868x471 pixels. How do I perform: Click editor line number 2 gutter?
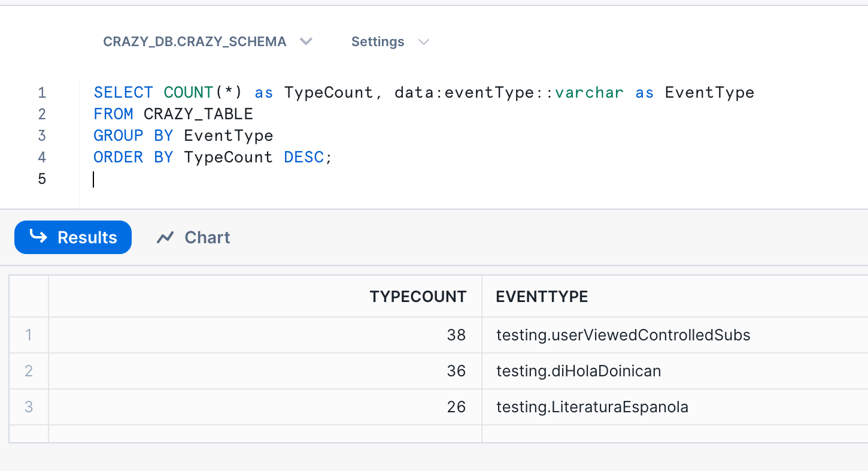click(x=42, y=114)
